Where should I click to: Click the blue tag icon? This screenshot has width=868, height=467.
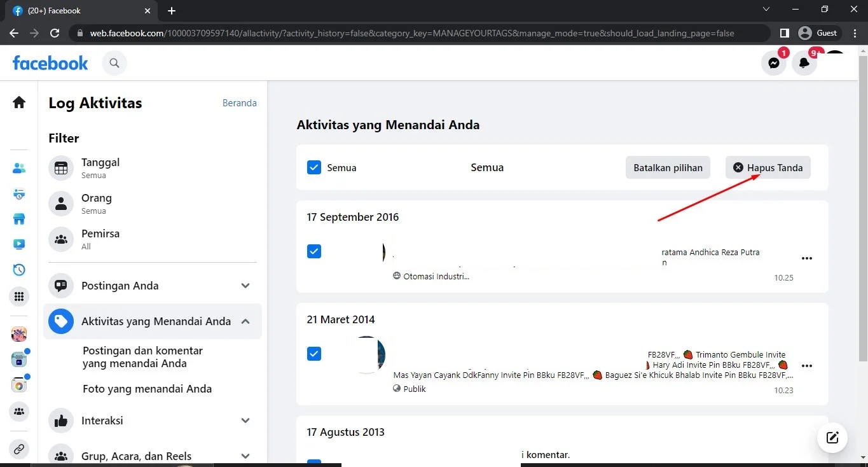click(x=61, y=321)
